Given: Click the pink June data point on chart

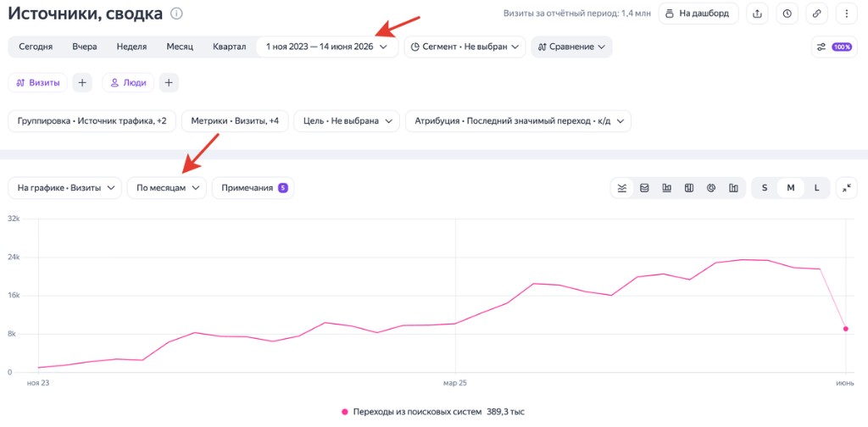Looking at the screenshot, I should point(846,329).
